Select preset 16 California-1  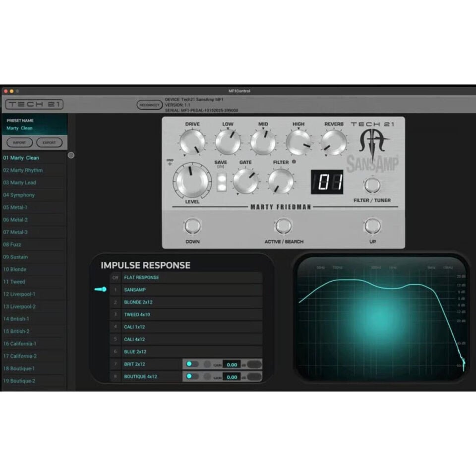(34, 344)
